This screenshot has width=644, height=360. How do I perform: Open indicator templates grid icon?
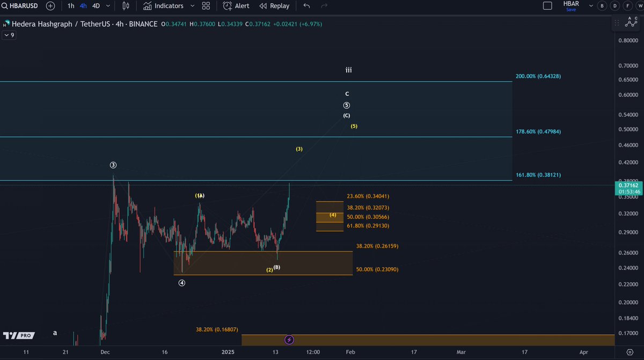(206, 6)
